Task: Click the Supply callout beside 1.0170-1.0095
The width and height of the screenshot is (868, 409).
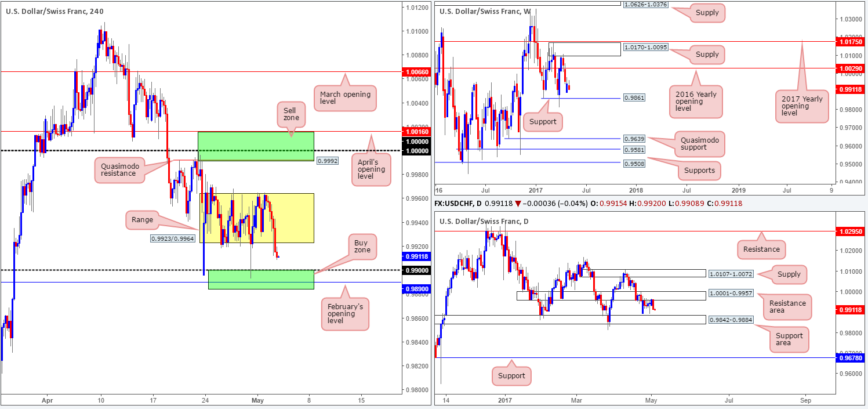Action: pyautogui.click(x=707, y=55)
